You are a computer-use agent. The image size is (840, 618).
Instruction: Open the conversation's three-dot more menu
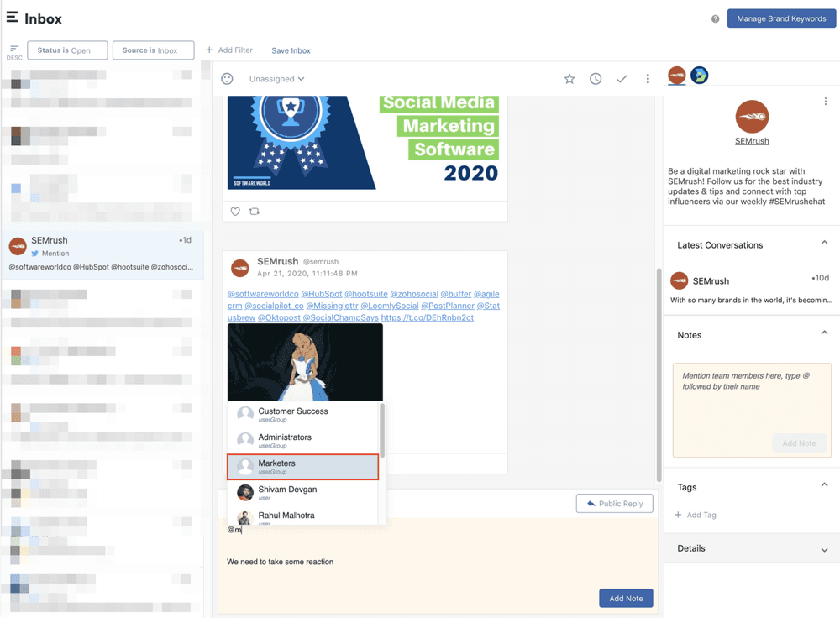coord(648,79)
